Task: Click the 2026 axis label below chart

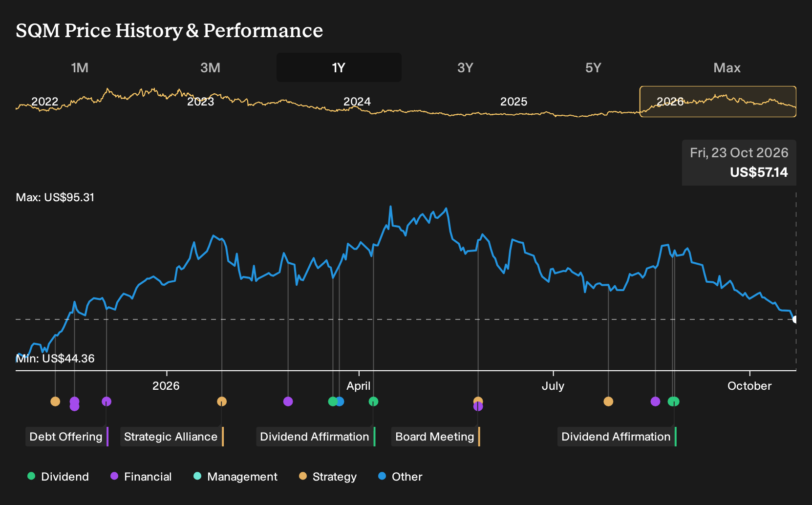Action: pyautogui.click(x=166, y=386)
